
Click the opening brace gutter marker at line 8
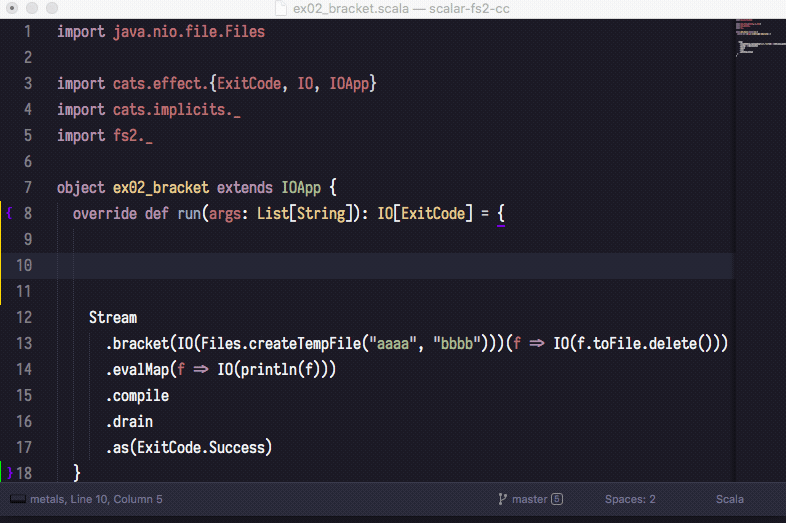click(x=9, y=213)
